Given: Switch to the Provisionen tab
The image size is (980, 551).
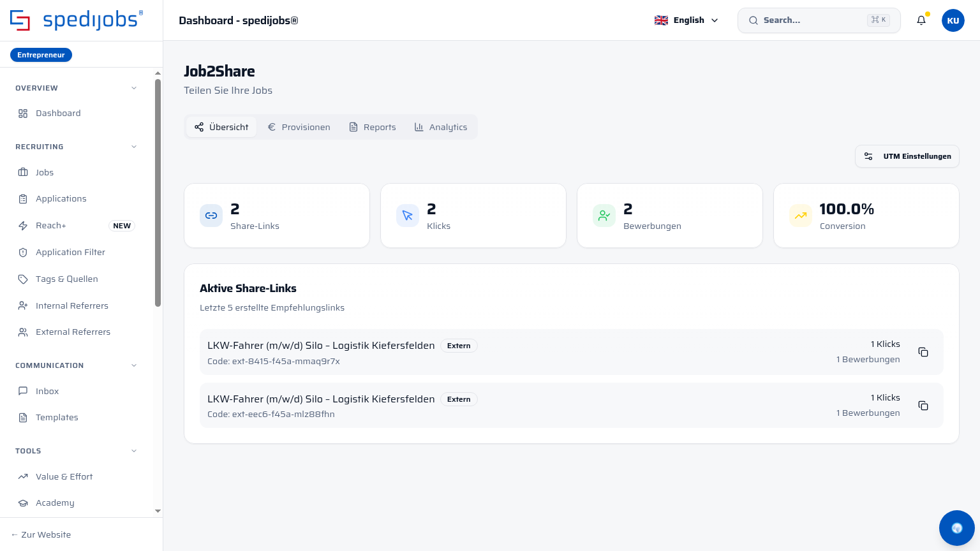Looking at the screenshot, I should click(x=299, y=127).
